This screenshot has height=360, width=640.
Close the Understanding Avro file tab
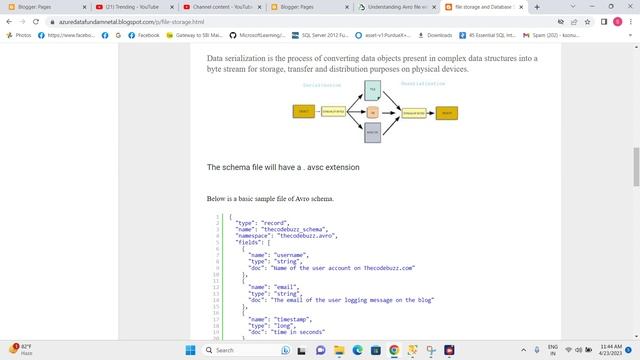[x=434, y=7]
